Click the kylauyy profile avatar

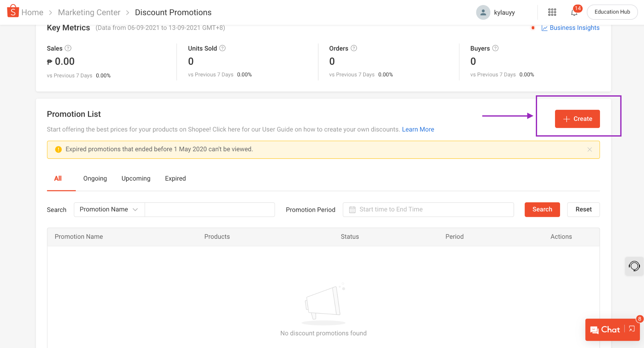[483, 12]
